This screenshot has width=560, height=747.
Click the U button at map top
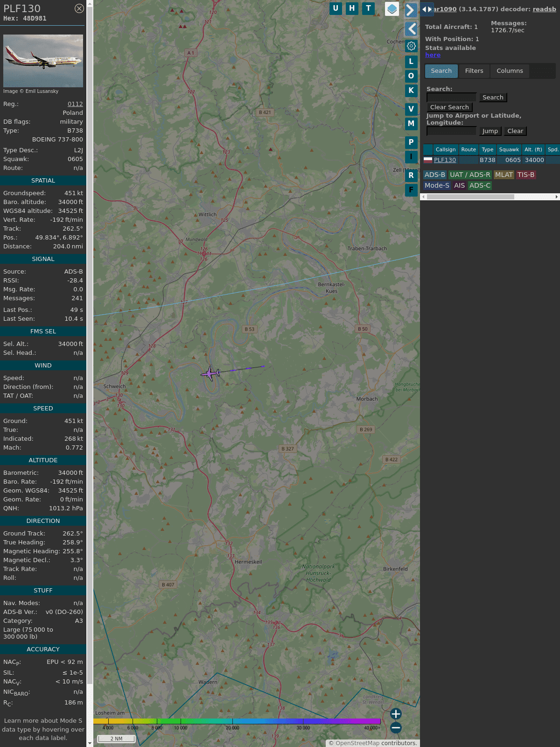coord(336,8)
